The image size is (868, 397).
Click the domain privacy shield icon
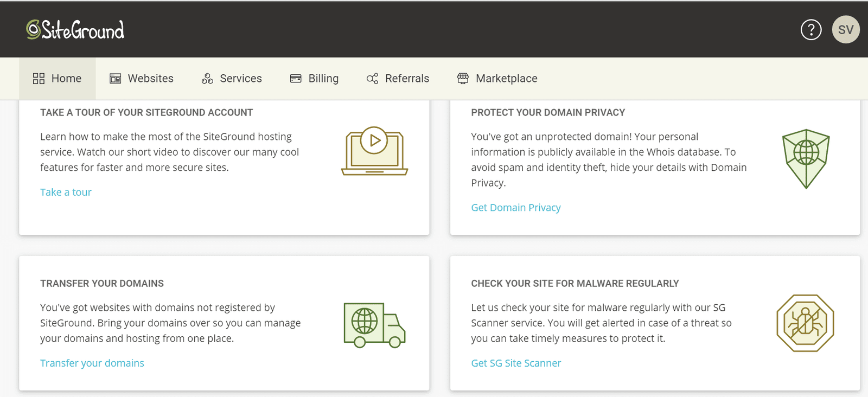pos(806,158)
